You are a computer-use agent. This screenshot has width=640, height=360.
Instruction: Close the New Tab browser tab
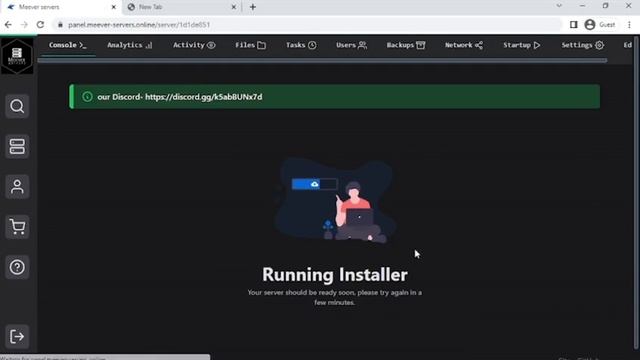pos(234,7)
